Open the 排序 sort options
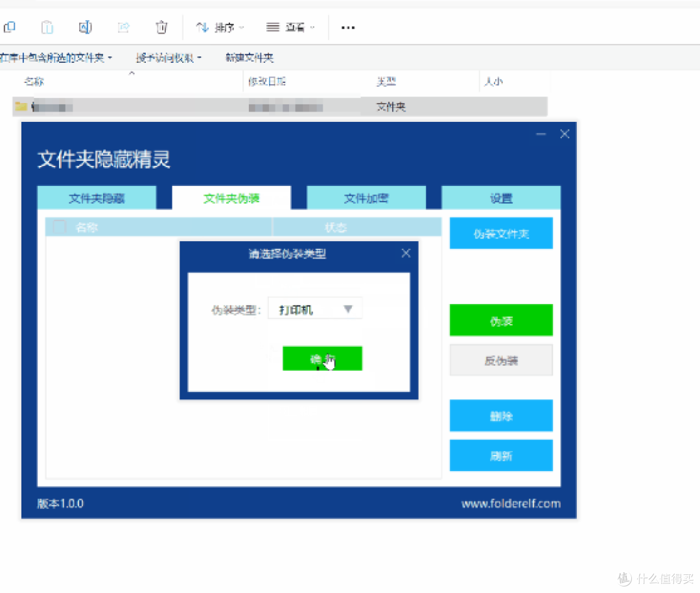Viewport: 700px width, 593px height. tap(220, 27)
